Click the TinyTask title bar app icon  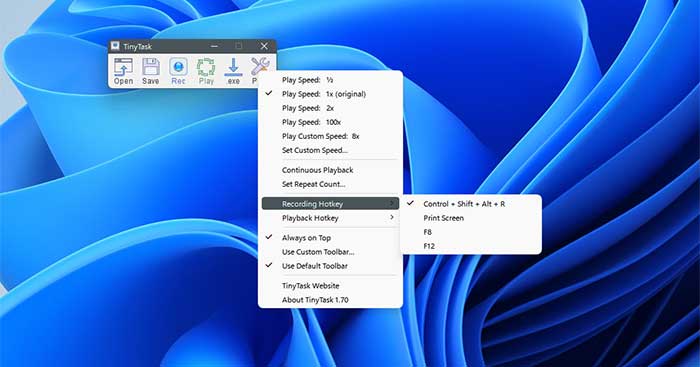coord(116,46)
